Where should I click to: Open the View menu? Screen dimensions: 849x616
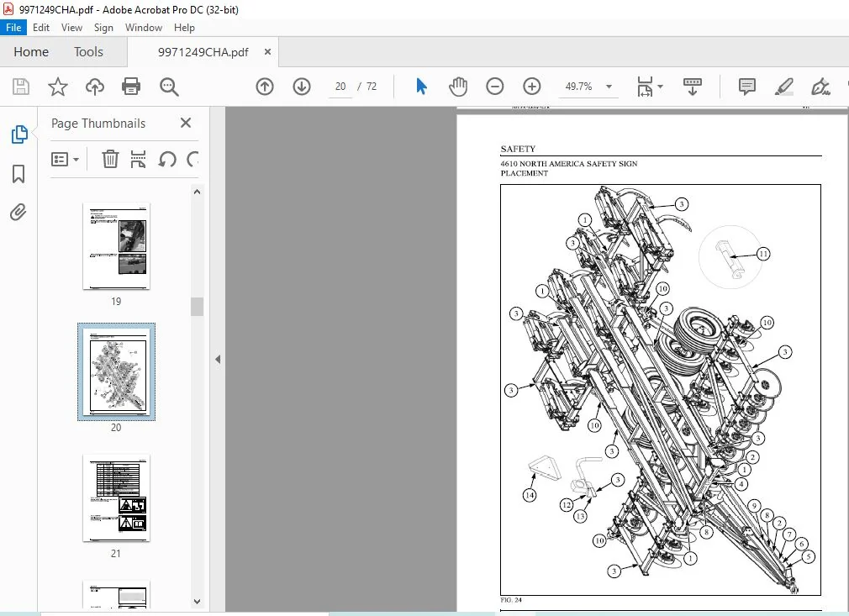point(71,28)
